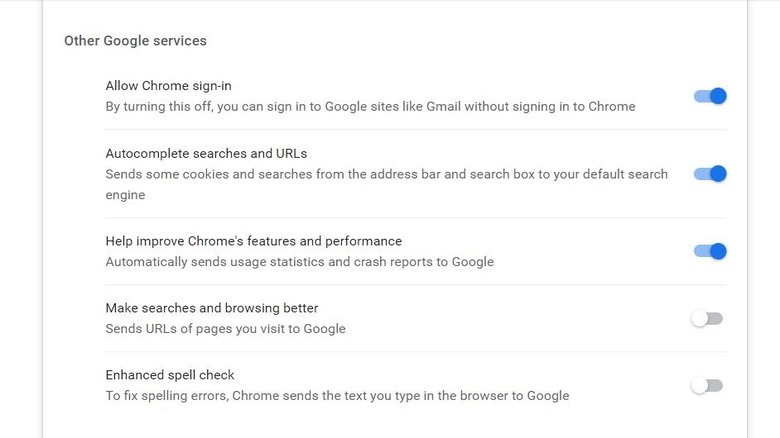This screenshot has height=438, width=780.
Task: Disable the Autocomplete searches and URLs switch
Action: (x=709, y=174)
